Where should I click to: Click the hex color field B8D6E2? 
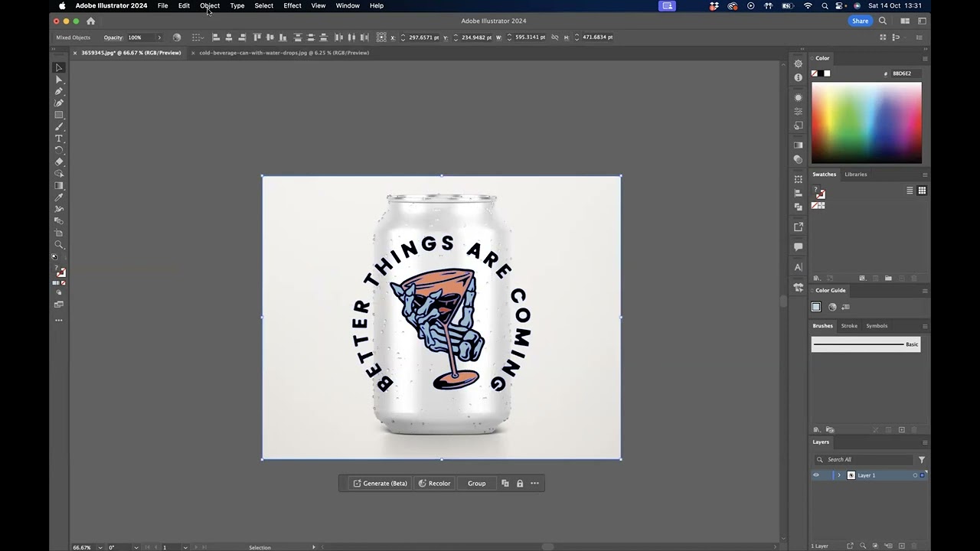(x=905, y=73)
